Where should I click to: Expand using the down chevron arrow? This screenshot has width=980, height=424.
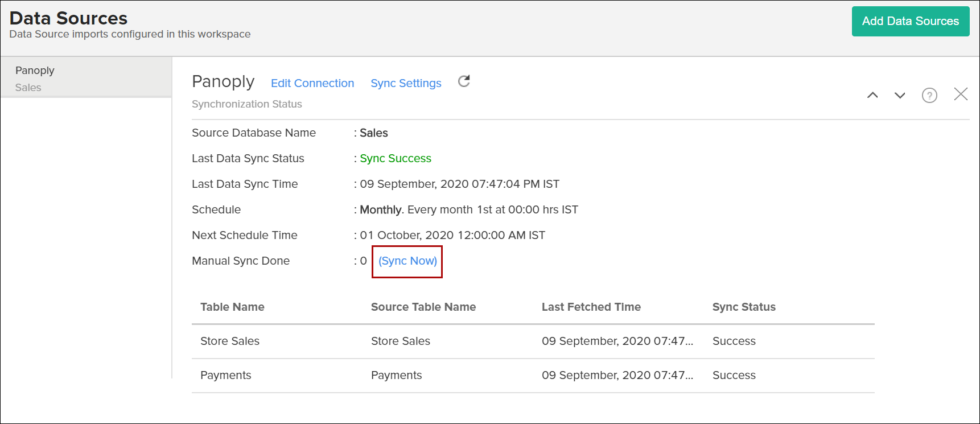(900, 96)
